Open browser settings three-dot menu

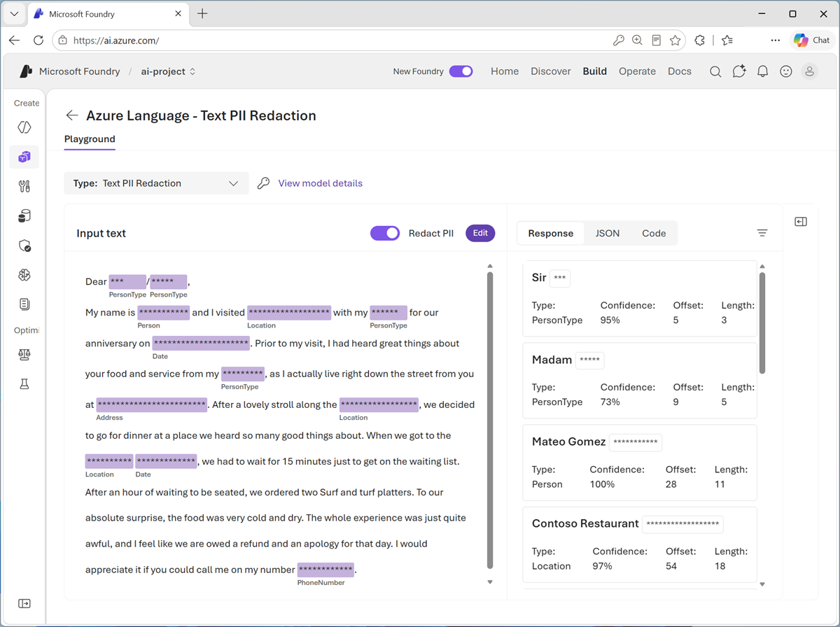pyautogui.click(x=775, y=41)
